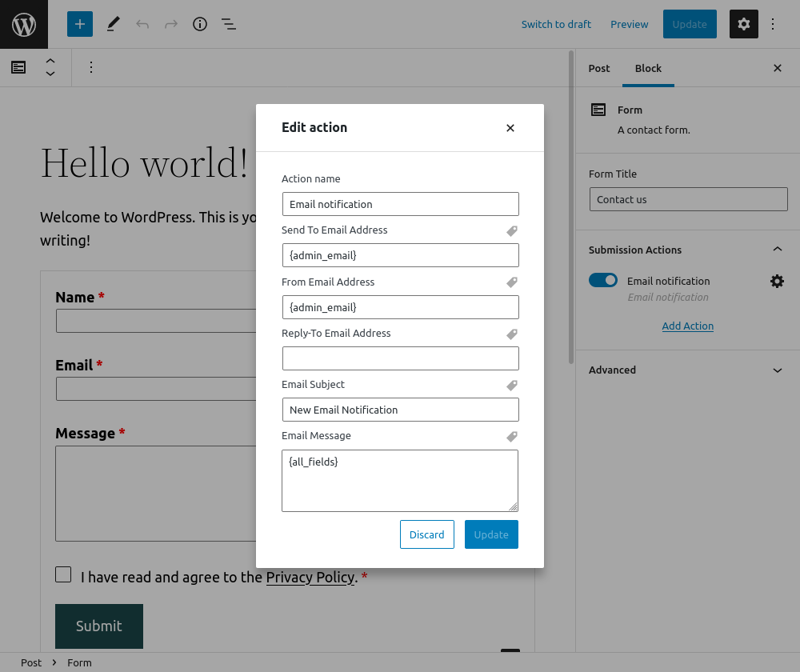Expand the Advanced panel
This screenshot has height=672, width=800.
[687, 370]
